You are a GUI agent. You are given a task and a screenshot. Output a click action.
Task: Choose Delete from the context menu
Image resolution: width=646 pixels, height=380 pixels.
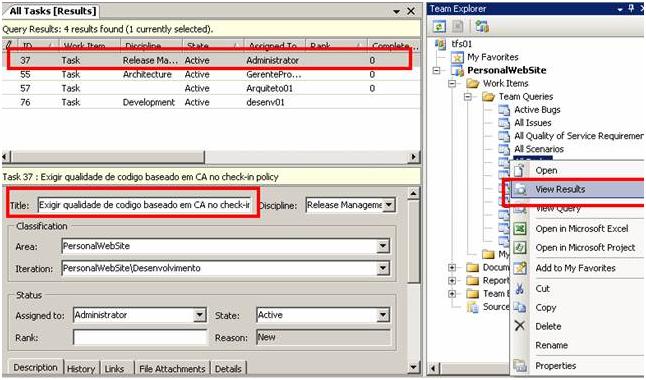point(548,326)
